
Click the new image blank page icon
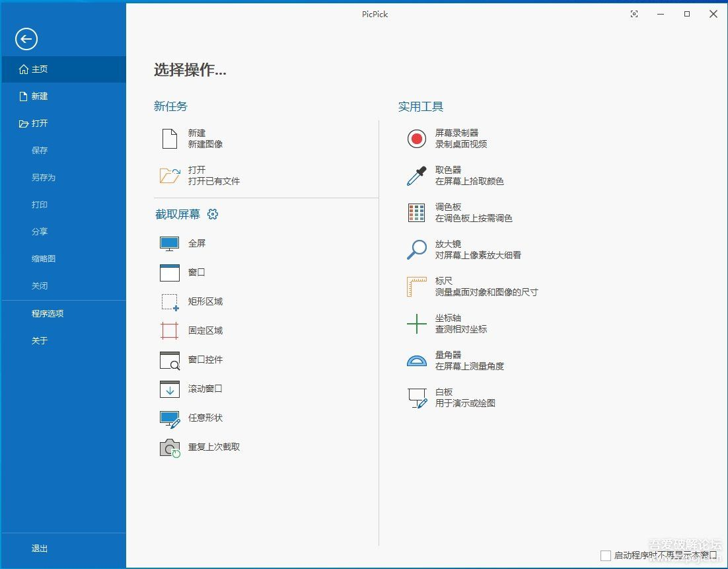click(170, 138)
